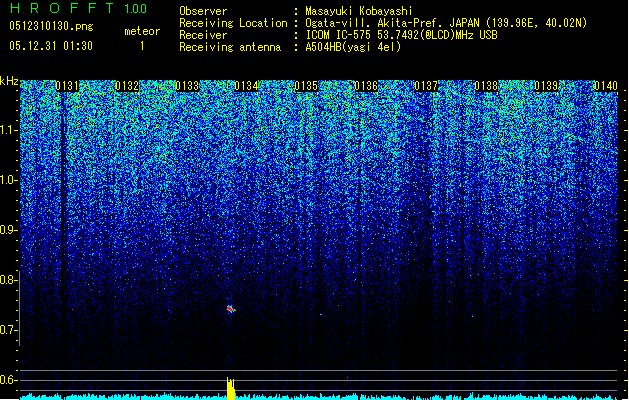Click the 'Receiving antenna' label

[230, 47]
